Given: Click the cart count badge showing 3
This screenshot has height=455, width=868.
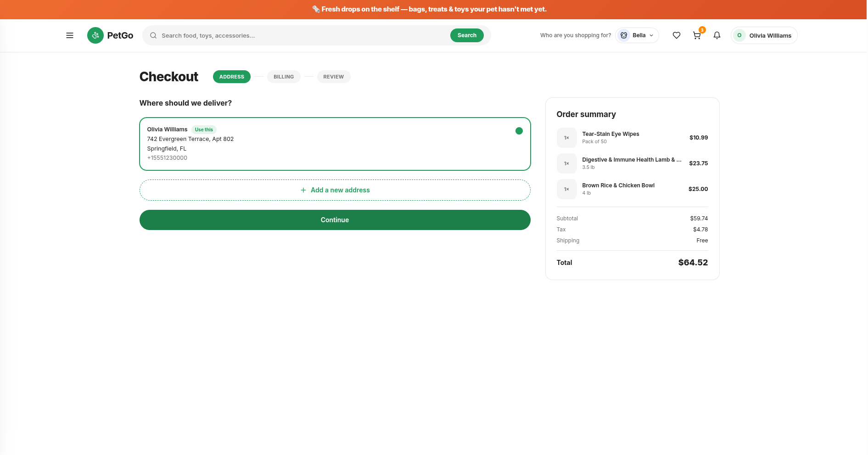Looking at the screenshot, I should 702,30.
